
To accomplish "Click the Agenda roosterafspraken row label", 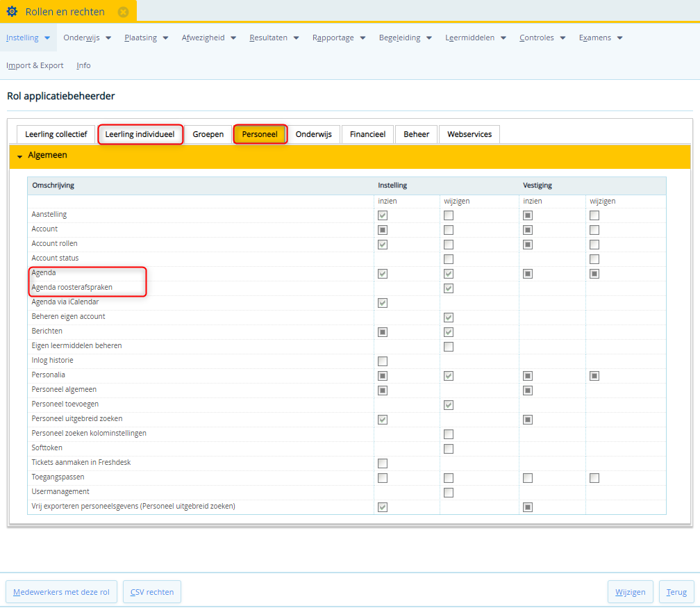I will point(72,287).
